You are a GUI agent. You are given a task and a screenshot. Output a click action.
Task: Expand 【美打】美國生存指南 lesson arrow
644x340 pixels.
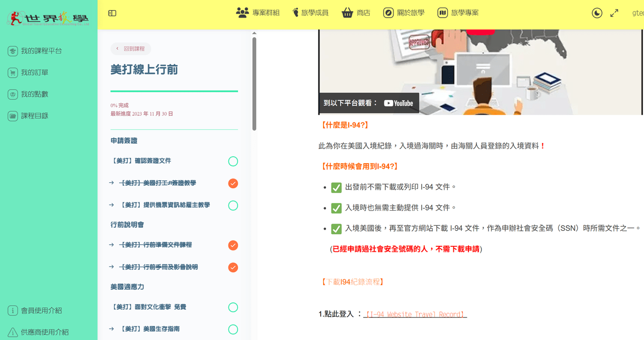111,329
